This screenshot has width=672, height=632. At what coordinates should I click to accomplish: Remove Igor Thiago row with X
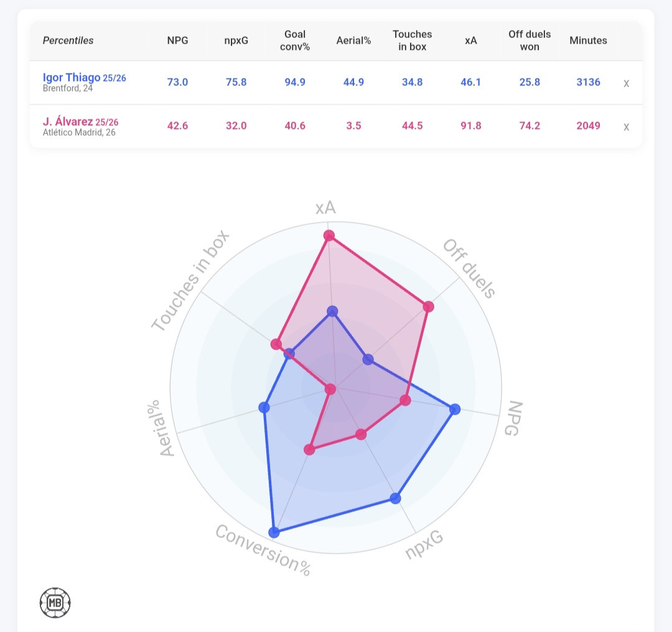tap(626, 83)
